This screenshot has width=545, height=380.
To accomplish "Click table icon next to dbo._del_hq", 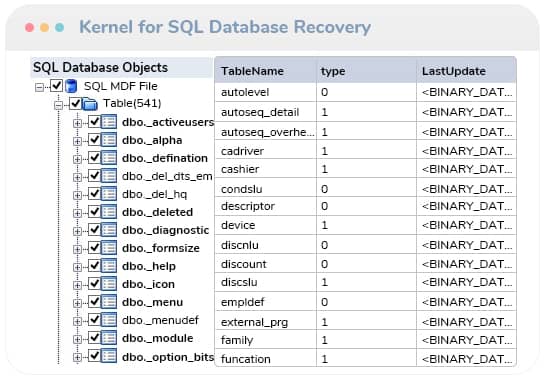I will coord(109,194).
